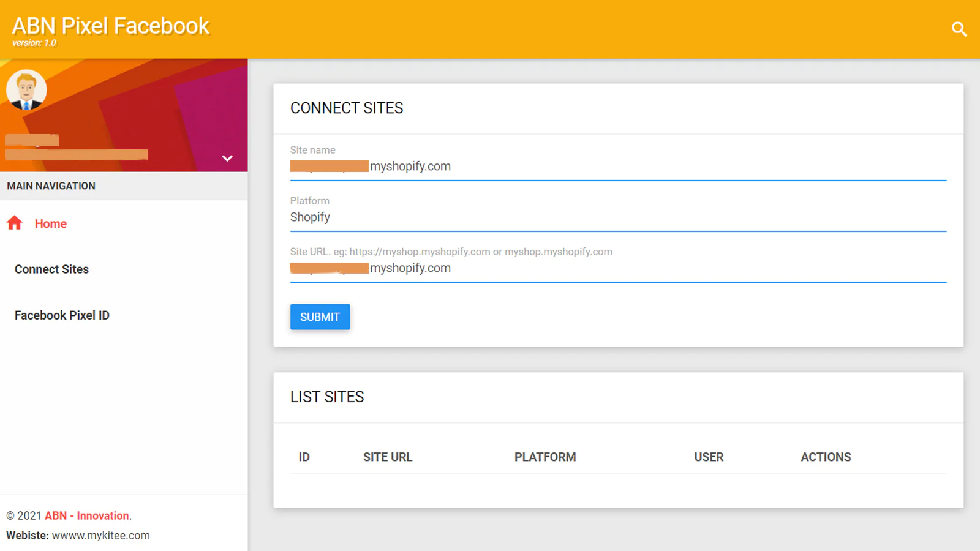
Task: Click the MAIN NAVIGATION label
Action: click(x=51, y=186)
